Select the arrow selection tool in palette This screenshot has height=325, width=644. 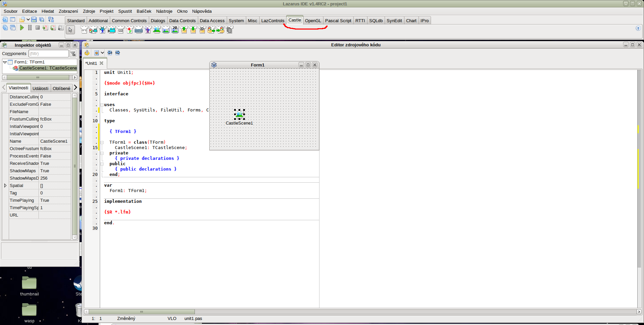pyautogui.click(x=70, y=30)
